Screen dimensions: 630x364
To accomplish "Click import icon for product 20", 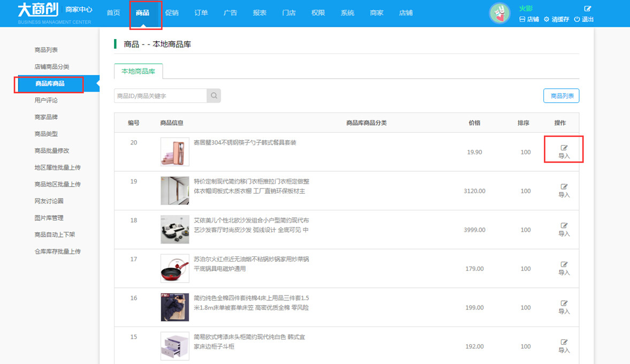I will 564,148.
